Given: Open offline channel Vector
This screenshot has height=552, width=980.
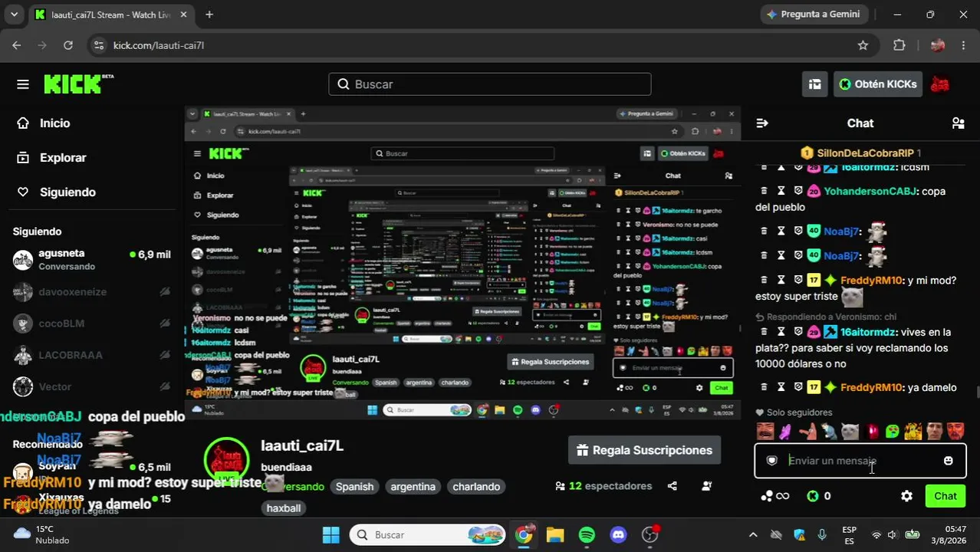Looking at the screenshot, I should pyautogui.click(x=92, y=386).
